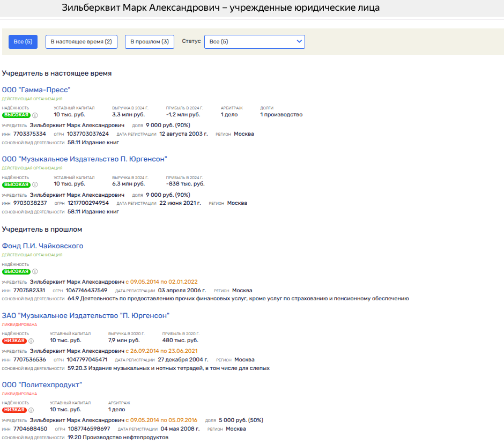This screenshot has height=444, width=504.
Task: Click info icon beside Политехпродукт НИЗКАЯ badge
Action: point(31,410)
